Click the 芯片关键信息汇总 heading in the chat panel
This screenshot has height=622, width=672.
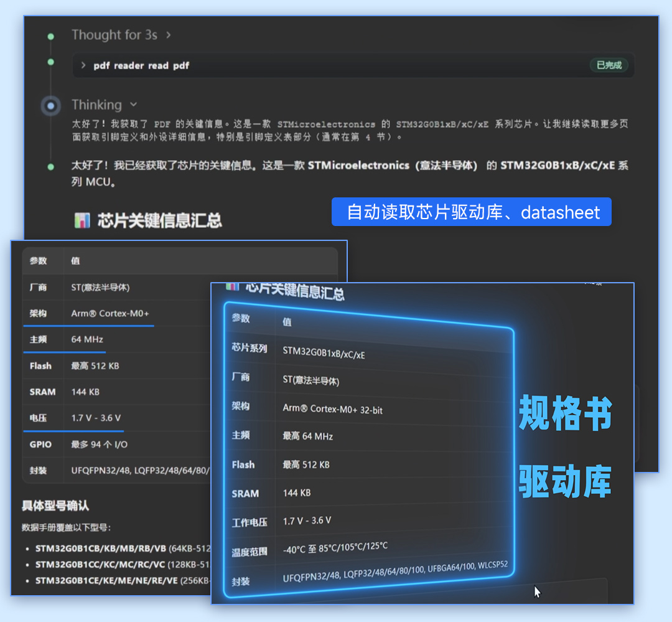[159, 220]
